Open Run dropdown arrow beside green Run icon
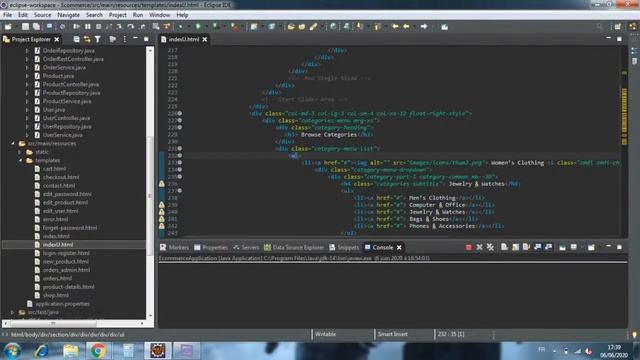The width and height of the screenshot is (640, 360). 206,27
